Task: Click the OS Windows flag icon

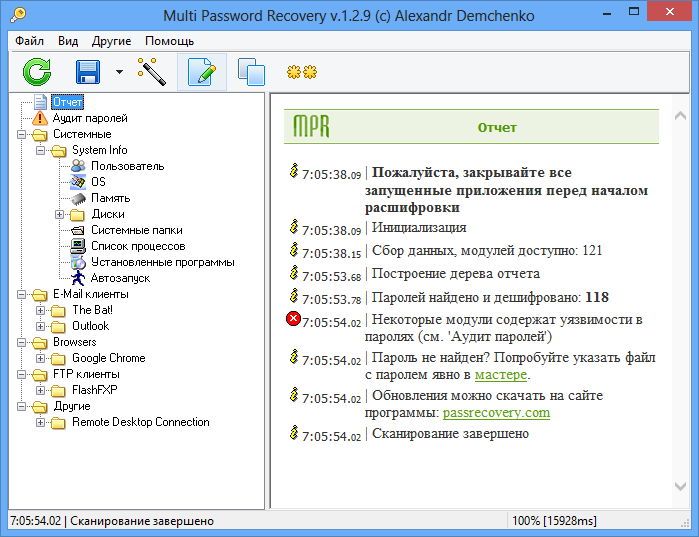Action: point(78,182)
